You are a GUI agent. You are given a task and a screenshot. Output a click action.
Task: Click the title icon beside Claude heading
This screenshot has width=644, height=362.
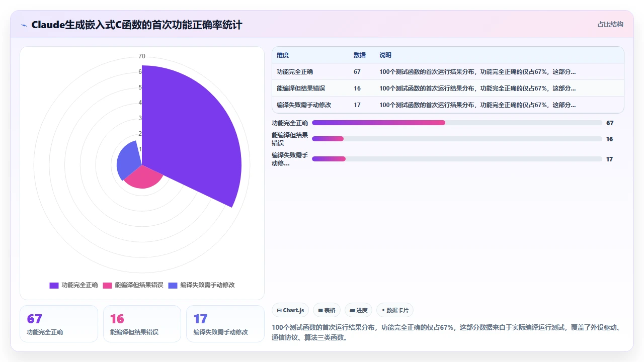[x=24, y=25]
